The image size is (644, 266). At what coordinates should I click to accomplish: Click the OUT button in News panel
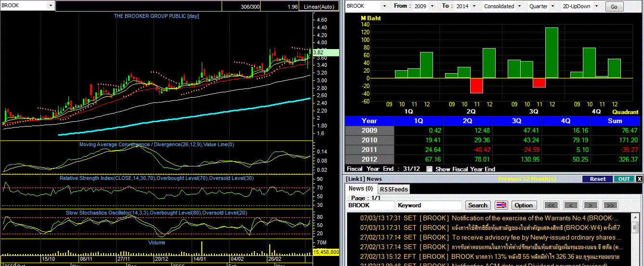[x=624, y=179]
